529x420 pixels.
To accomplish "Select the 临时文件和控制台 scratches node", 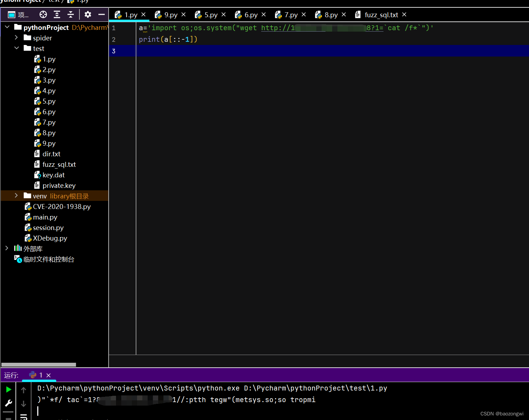I will pos(44,259).
